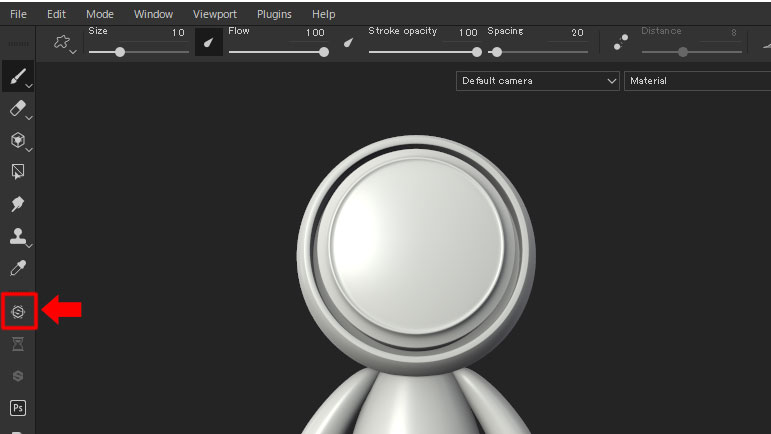Viewport: 771px width, 434px height.
Task: Open the brush preset shape icon
Action: [x=61, y=42]
